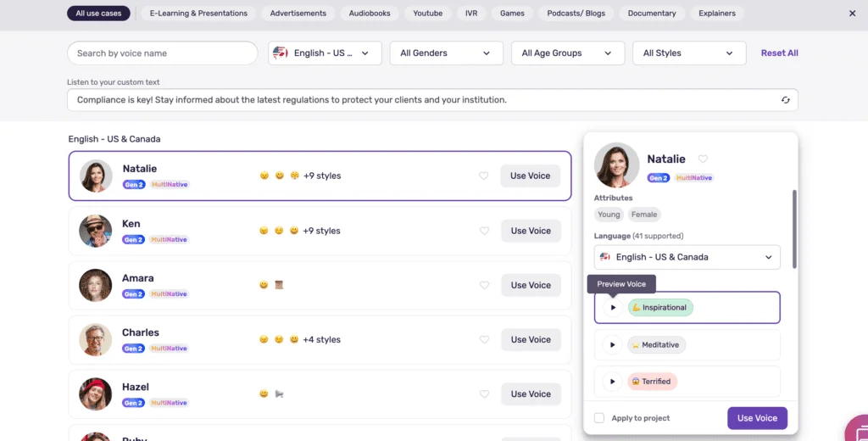Switch to the Documentary tab

(652, 14)
